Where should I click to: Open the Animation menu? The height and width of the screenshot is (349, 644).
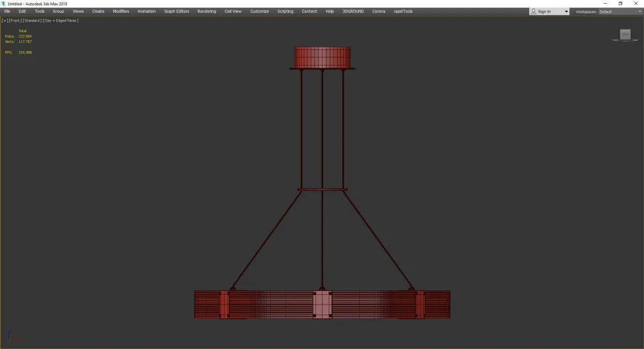coord(147,11)
